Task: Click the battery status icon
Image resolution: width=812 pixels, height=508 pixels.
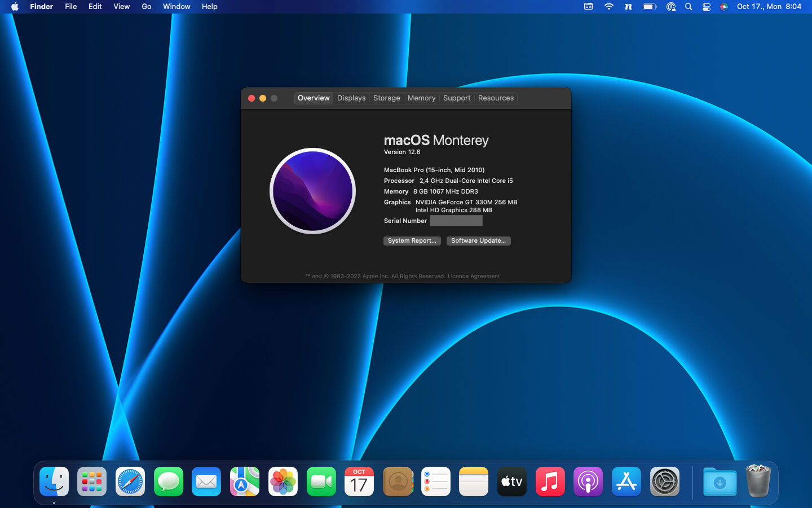Action: point(650,7)
